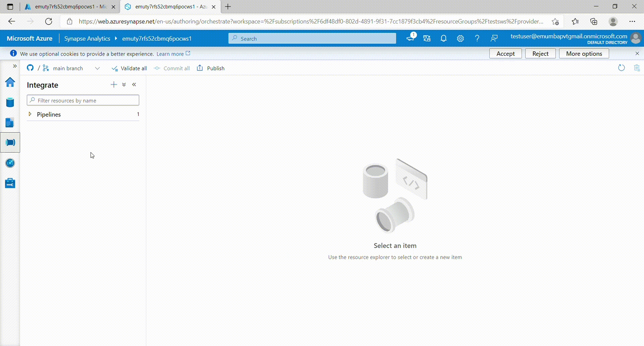The height and width of the screenshot is (346, 644).
Task: Select the Pipelines label
Action: [49, 114]
